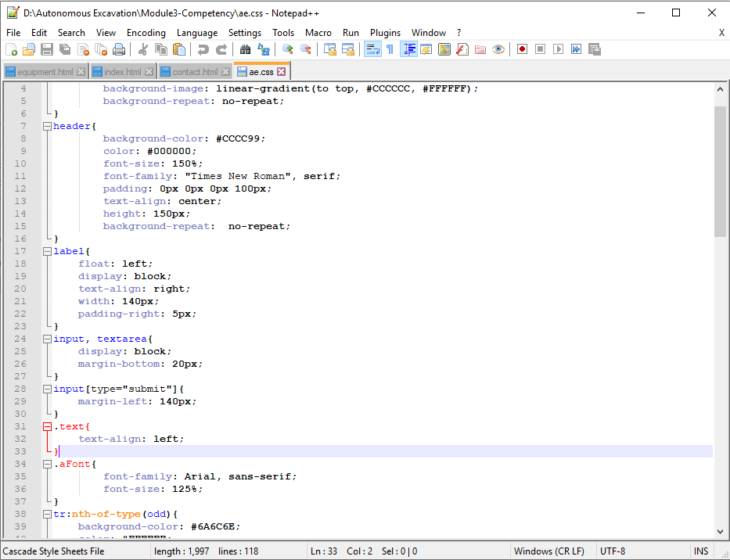Click the vertical scrollbar down arrow
730x560 pixels.
click(721, 531)
